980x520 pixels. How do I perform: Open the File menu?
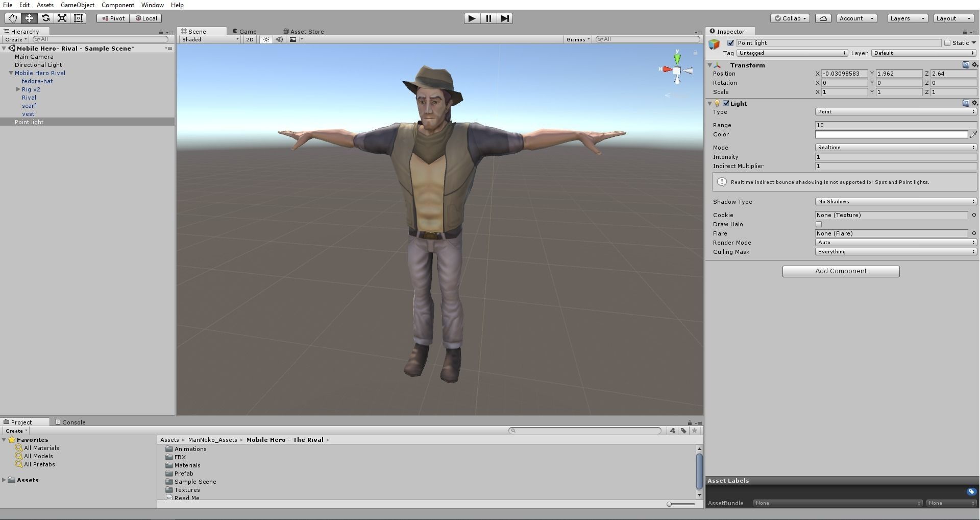click(8, 5)
